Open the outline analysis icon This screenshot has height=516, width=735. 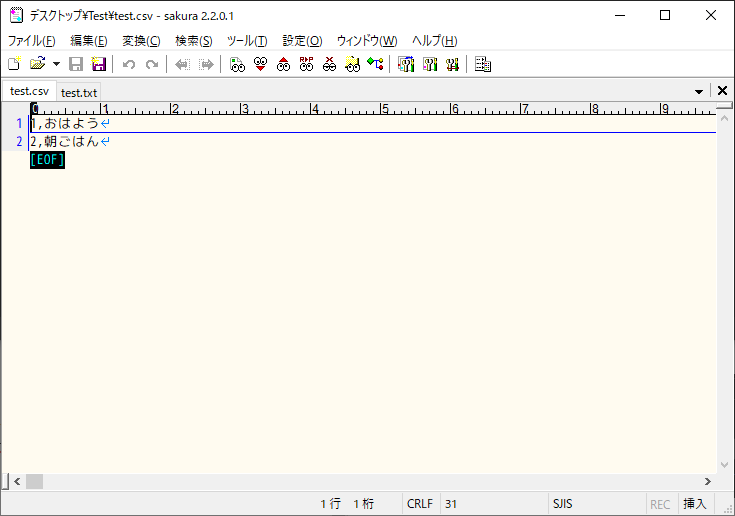(x=375, y=64)
